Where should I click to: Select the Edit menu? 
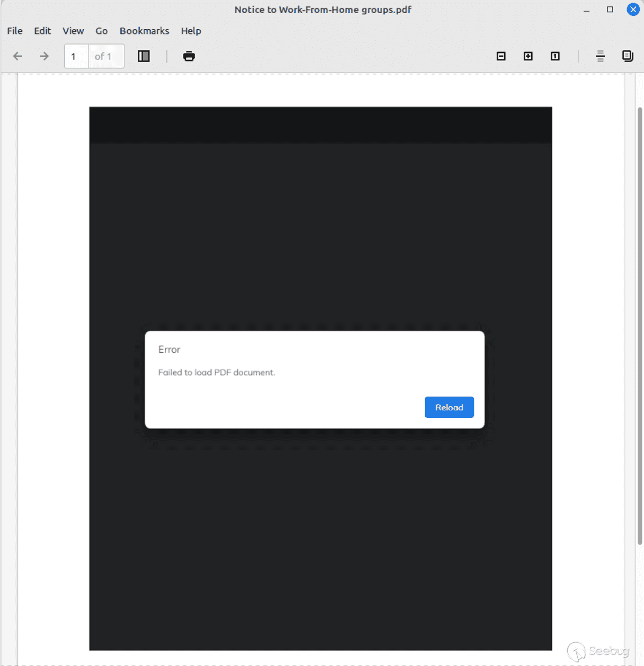point(42,31)
